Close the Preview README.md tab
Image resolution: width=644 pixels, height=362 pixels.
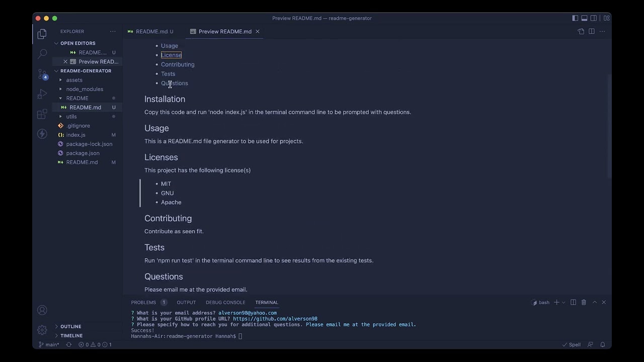point(257,31)
